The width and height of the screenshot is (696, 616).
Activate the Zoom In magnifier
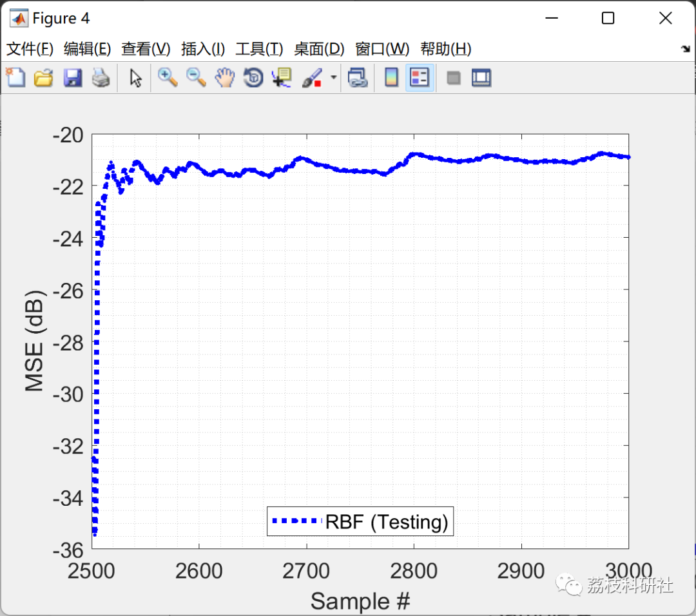(x=168, y=78)
